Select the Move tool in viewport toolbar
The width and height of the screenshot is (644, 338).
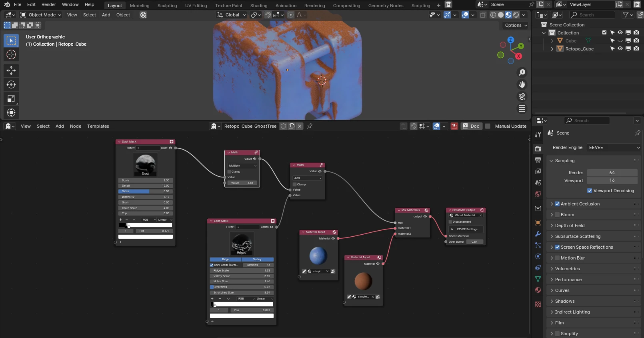tap(11, 70)
